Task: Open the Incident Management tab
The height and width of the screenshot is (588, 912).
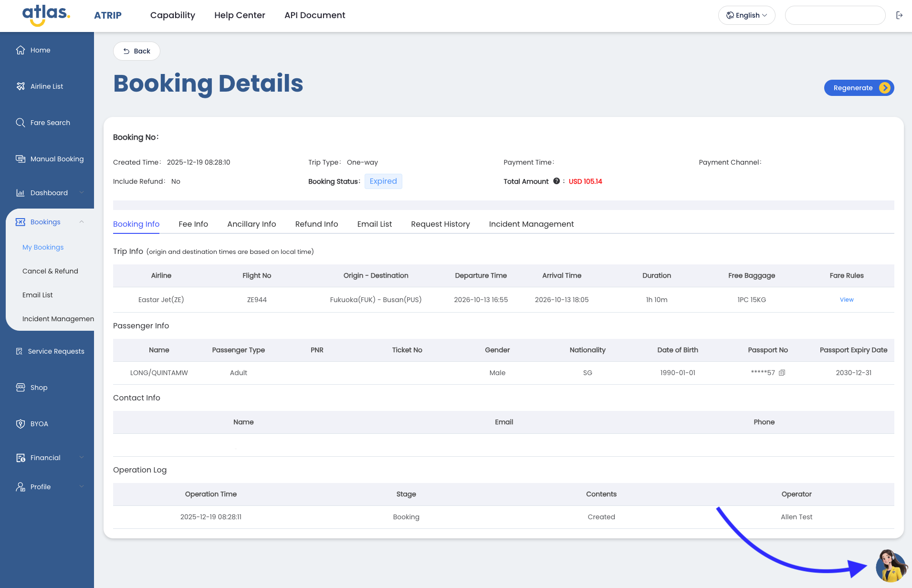Action: click(531, 224)
